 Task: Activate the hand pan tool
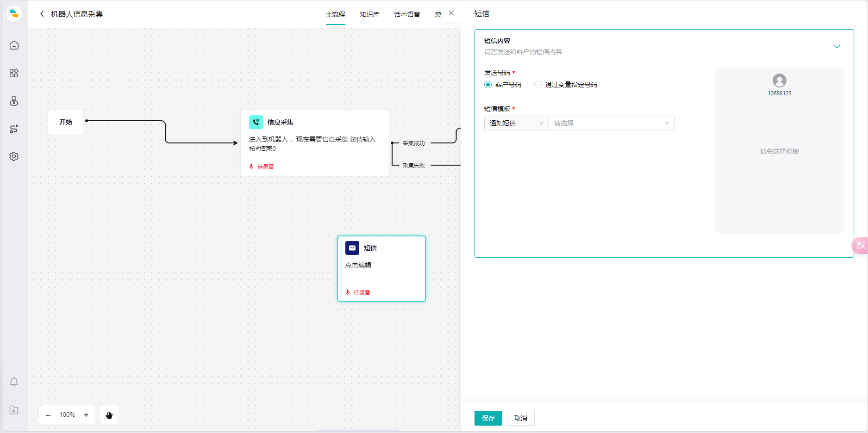109,415
